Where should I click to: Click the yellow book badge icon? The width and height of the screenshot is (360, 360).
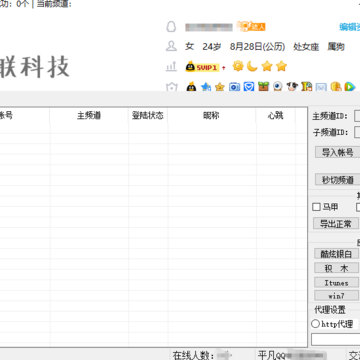[x=307, y=87]
